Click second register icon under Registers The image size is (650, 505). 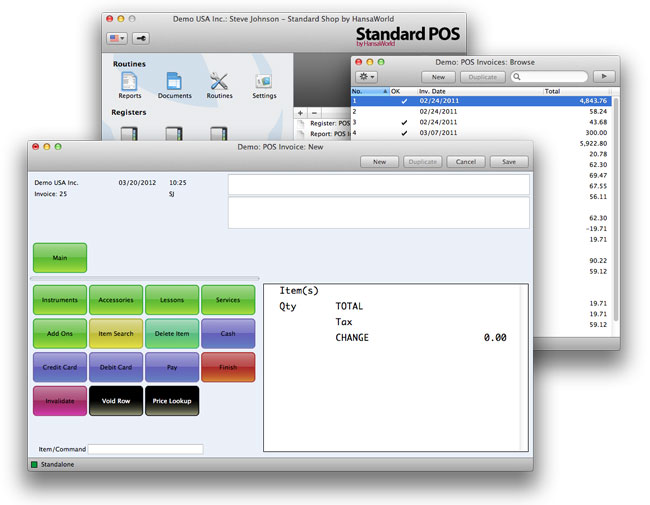point(174,134)
